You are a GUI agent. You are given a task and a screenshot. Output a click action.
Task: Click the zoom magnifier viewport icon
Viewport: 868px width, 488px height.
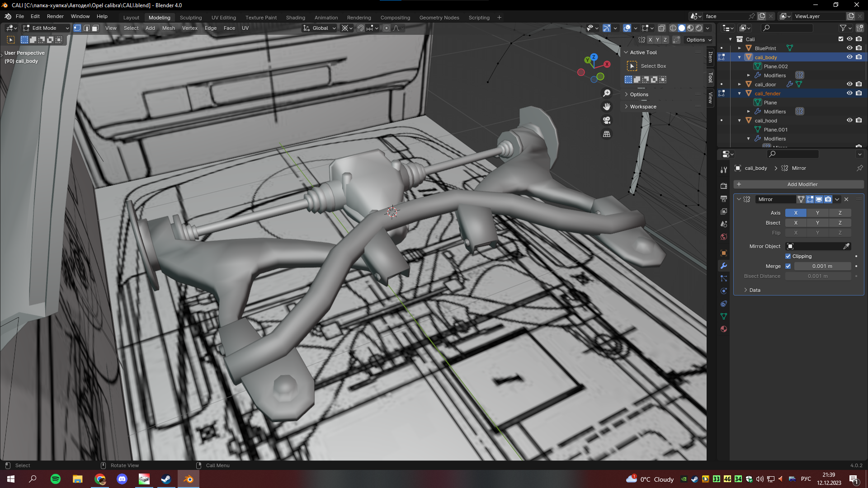coord(607,93)
